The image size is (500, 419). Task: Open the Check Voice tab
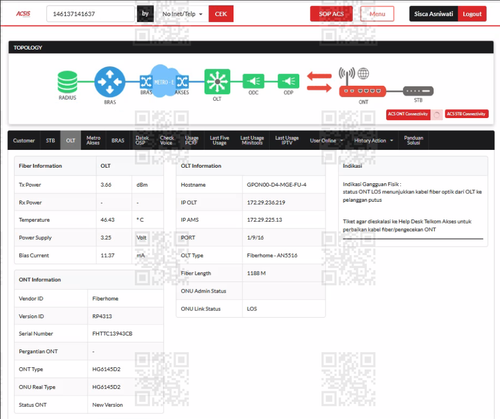click(x=166, y=140)
